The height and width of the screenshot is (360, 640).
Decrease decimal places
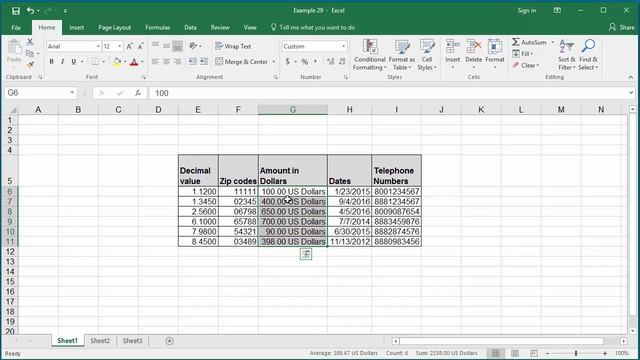[x=342, y=62]
